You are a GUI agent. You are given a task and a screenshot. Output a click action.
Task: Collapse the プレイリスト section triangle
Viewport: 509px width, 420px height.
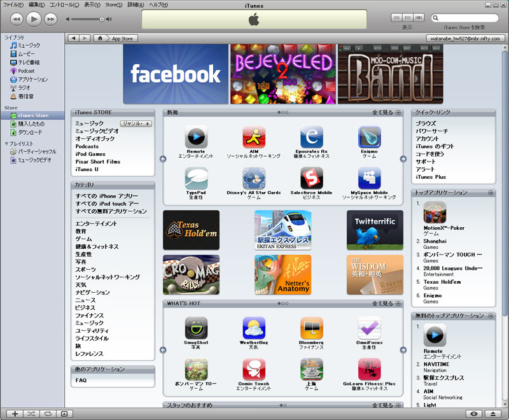(6, 143)
